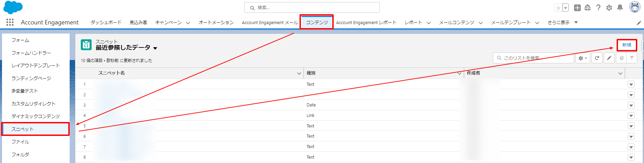Screen dimensions: 644x163
Task: Click the Snippet object icon
Action: (x=86, y=44)
